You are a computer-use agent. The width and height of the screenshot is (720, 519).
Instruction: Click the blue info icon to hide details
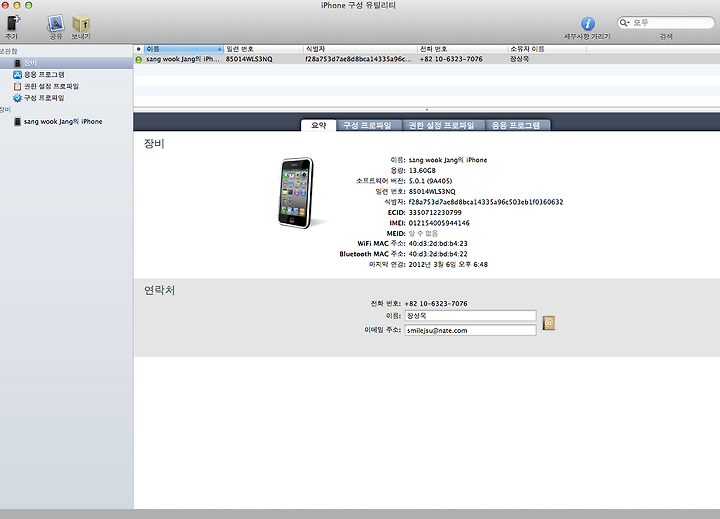(588, 23)
